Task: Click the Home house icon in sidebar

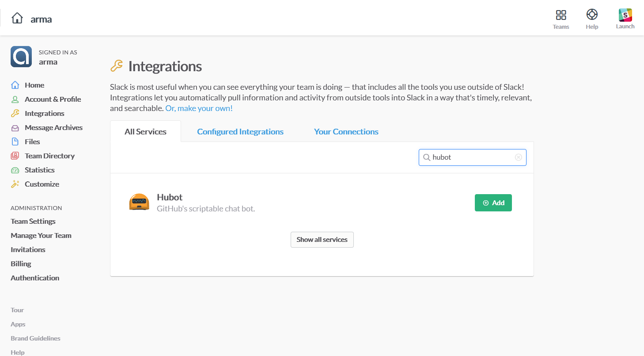Action: click(x=15, y=85)
